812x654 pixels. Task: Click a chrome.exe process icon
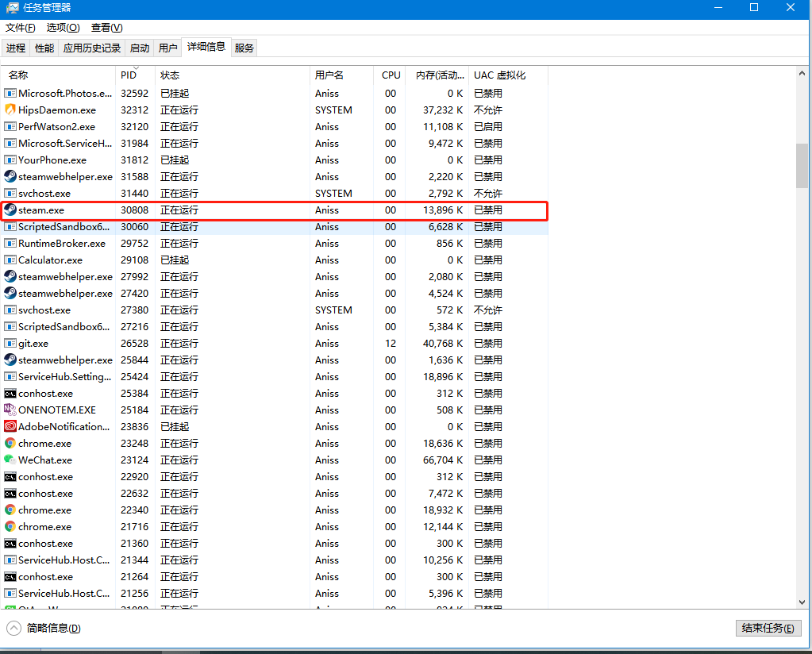click(x=10, y=443)
